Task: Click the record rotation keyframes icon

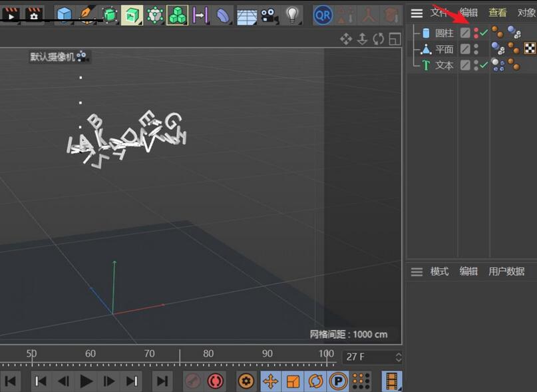Action: click(x=315, y=381)
